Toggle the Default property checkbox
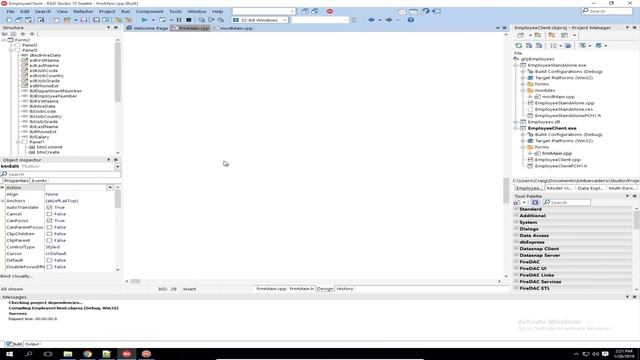The height and width of the screenshot is (360, 640). pyautogui.click(x=49, y=260)
